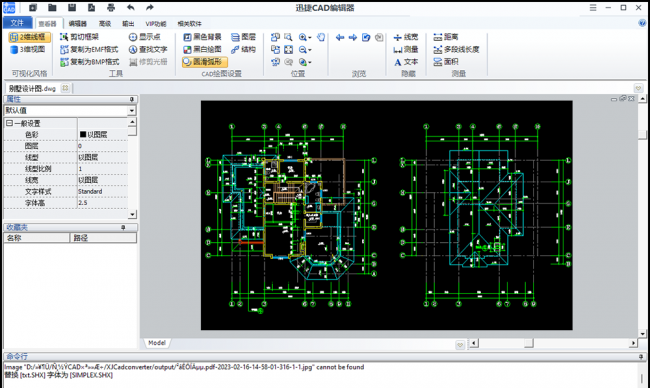Toggle the 圆滑弧形 setting
The height and width of the screenshot is (388, 650).
(x=205, y=62)
